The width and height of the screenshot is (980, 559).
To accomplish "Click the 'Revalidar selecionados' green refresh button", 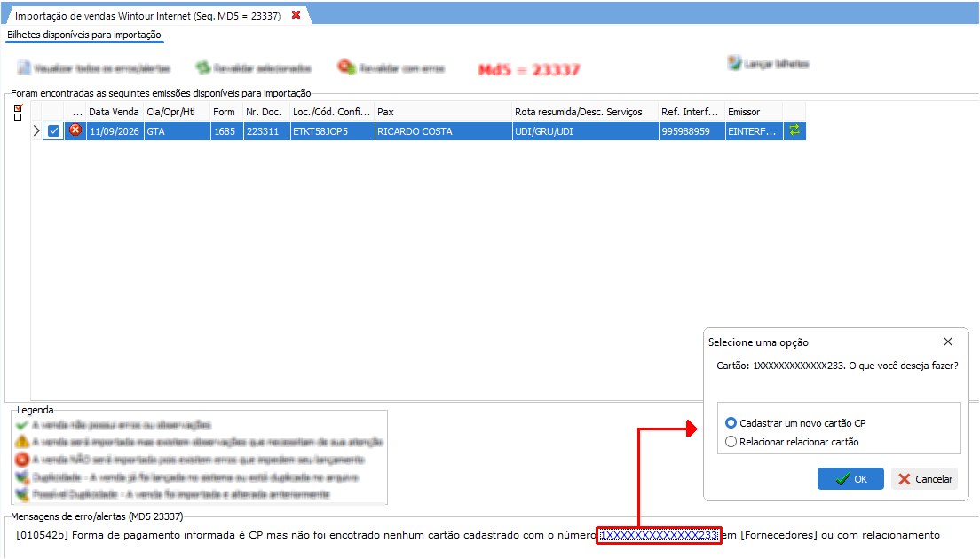I will pos(253,67).
